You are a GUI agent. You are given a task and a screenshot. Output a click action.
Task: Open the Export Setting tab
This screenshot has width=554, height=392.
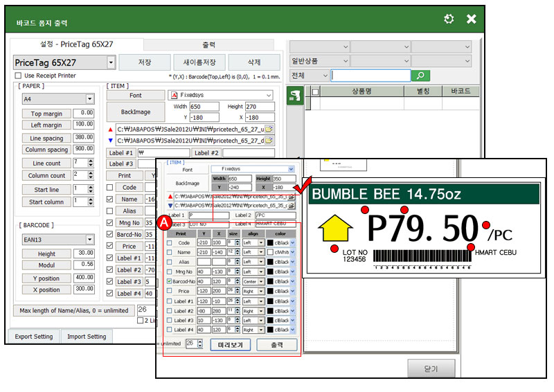tap(34, 337)
